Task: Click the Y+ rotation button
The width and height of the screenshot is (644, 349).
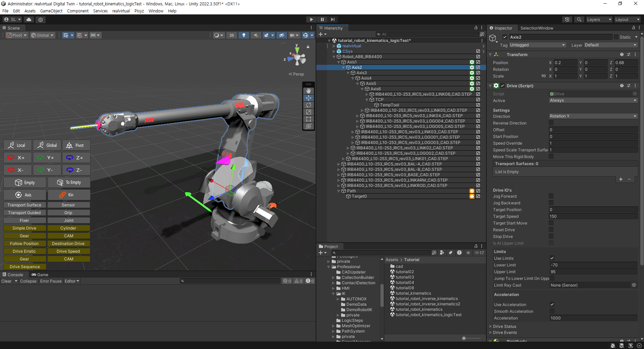Action: (47, 158)
